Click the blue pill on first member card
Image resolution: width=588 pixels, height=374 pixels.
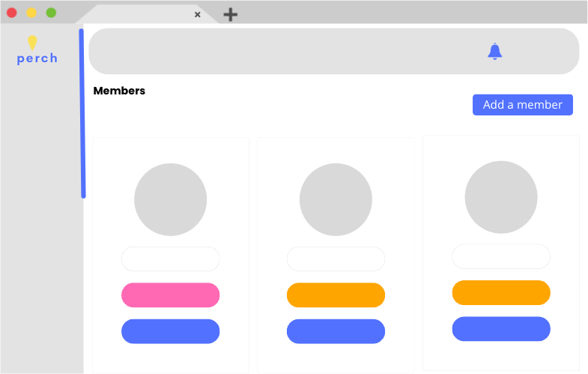click(x=170, y=331)
